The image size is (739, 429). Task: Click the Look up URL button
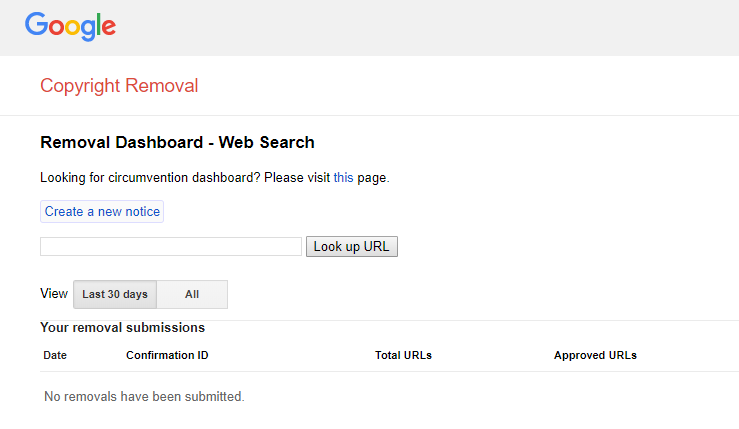click(352, 247)
